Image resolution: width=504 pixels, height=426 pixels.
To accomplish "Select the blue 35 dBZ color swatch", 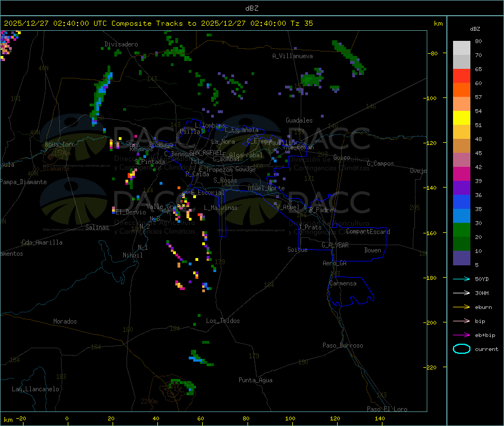I will [461, 202].
